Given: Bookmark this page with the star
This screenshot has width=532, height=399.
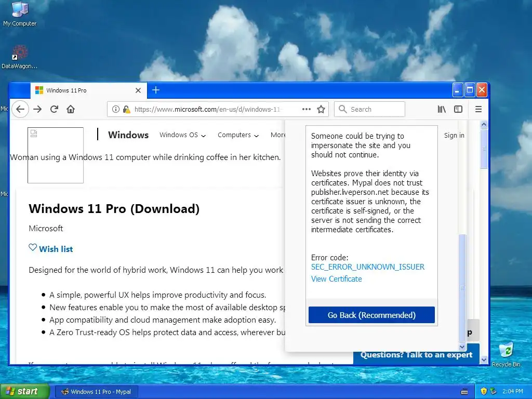Looking at the screenshot, I should pyautogui.click(x=321, y=109).
